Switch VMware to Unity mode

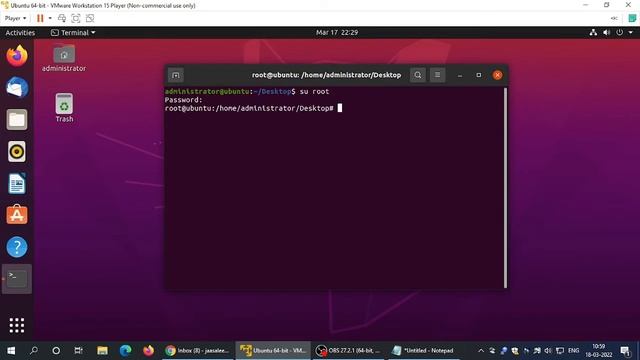[90, 18]
